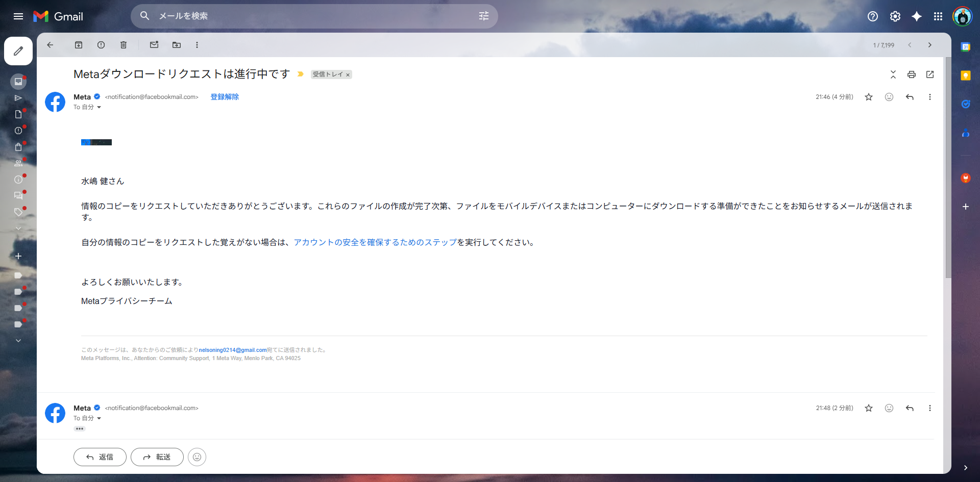
Task: Open the main menu hamburger
Action: (x=18, y=16)
